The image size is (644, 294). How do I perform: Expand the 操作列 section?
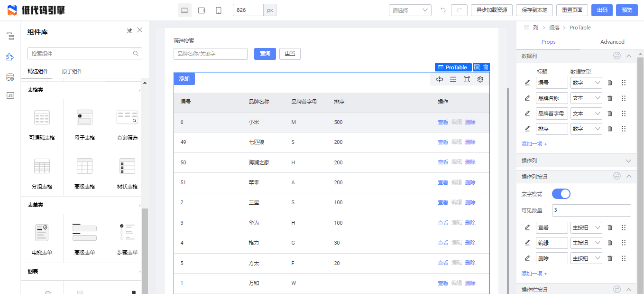629,161
